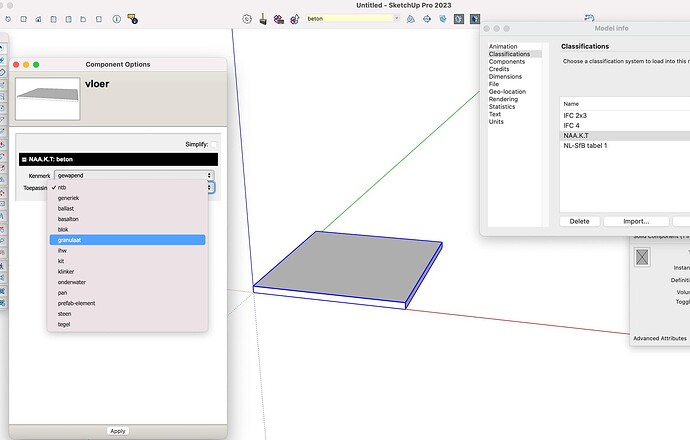690x440 pixels.
Task: Select the NAA.K.T classification row
Action: point(625,136)
